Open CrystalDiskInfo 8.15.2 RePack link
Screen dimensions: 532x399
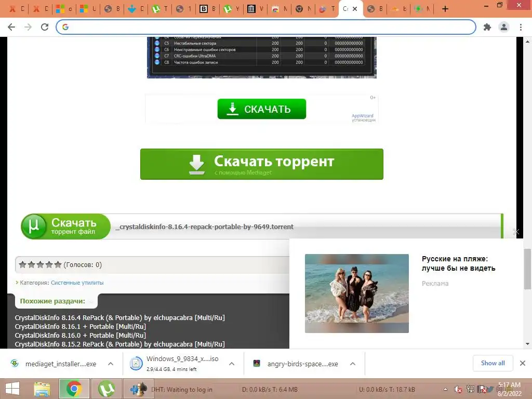click(120, 344)
